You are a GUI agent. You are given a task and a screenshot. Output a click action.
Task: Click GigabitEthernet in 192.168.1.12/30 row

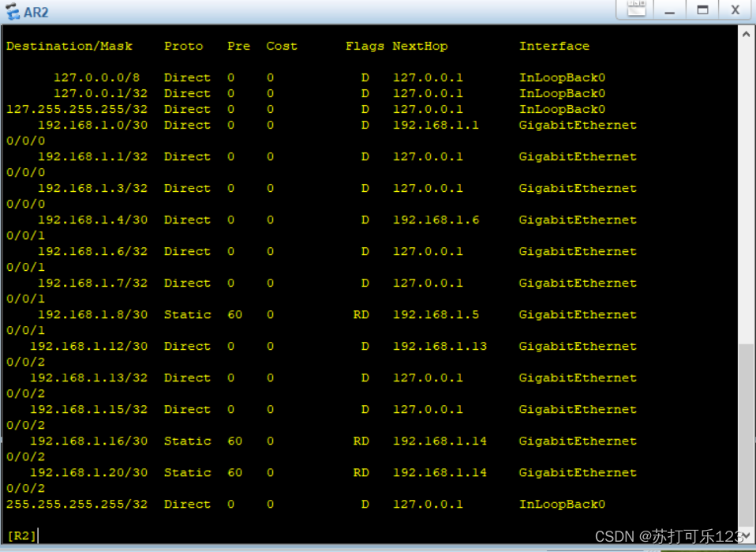pos(578,347)
